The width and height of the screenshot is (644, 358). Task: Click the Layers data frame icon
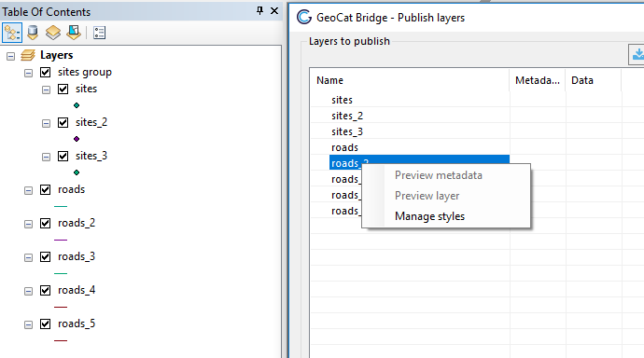(28, 55)
